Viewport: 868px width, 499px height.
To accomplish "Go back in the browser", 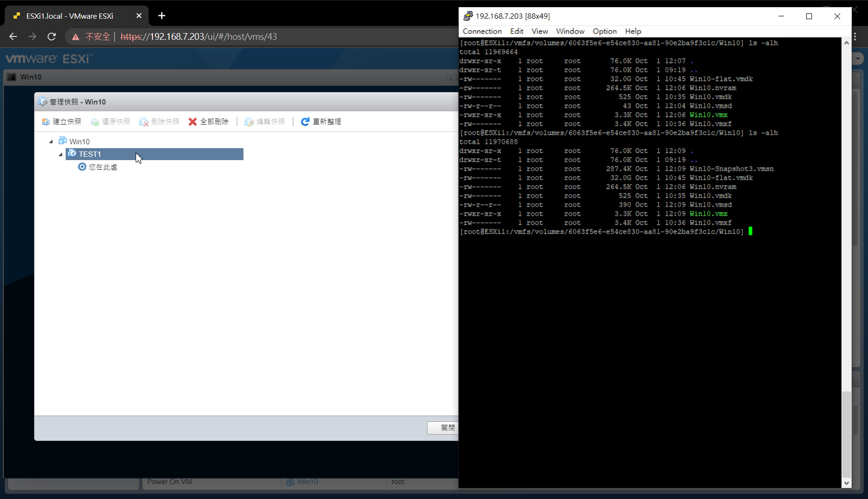I will [x=13, y=36].
